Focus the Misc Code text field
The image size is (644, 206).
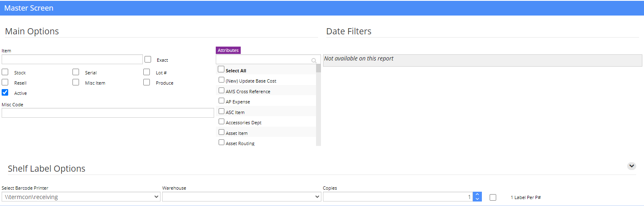tap(108, 113)
